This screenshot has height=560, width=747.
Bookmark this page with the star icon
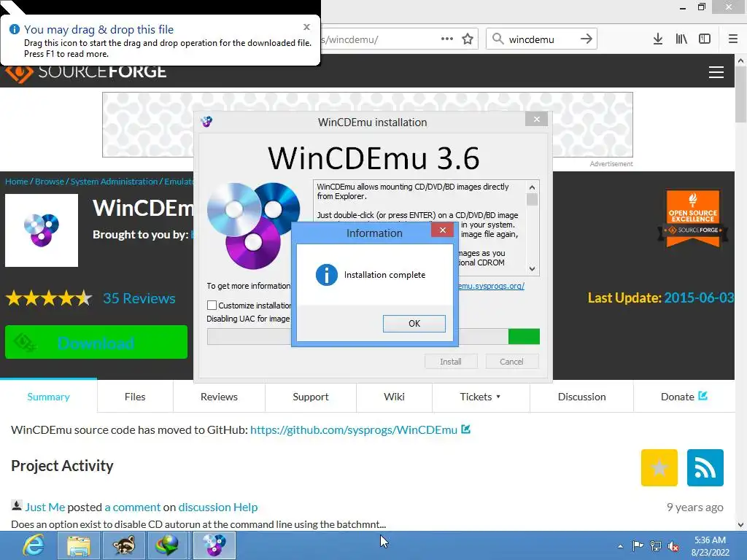point(468,39)
